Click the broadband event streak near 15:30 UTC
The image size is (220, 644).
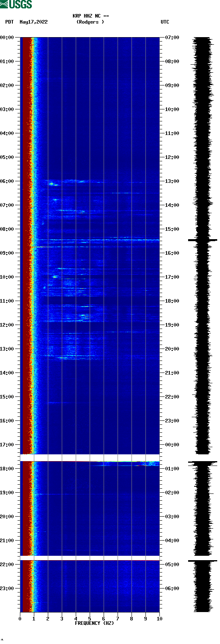click(x=96, y=240)
